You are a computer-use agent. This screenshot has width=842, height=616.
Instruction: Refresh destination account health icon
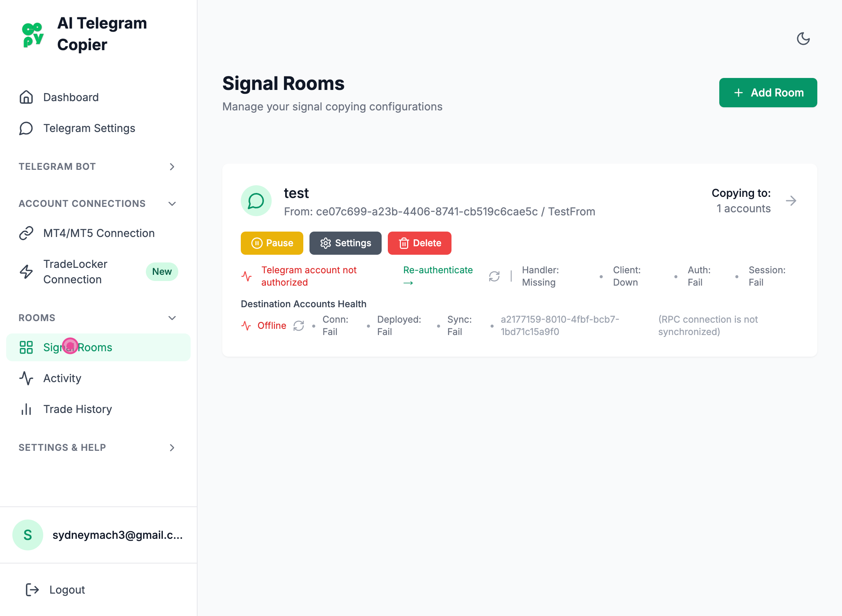[x=299, y=326]
